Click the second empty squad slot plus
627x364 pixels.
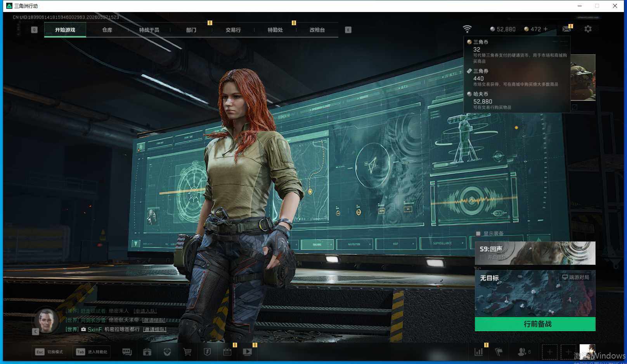[568, 352]
